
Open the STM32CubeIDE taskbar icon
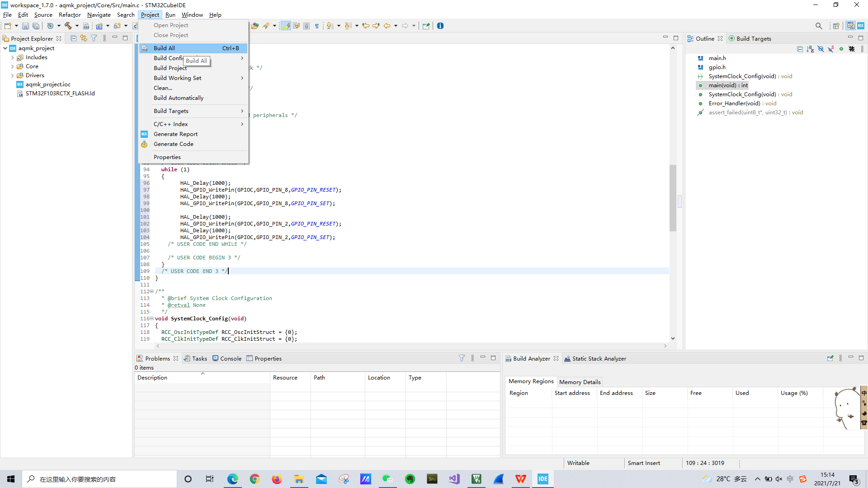click(543, 479)
